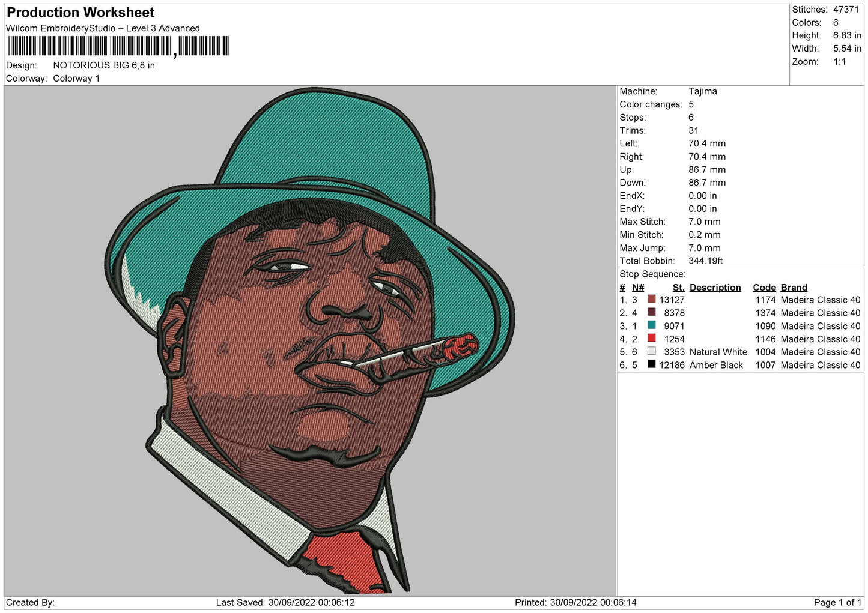Image resolution: width=868 pixels, height=613 pixels.
Task: Click the Zoom value '1:1'
Action: click(839, 62)
